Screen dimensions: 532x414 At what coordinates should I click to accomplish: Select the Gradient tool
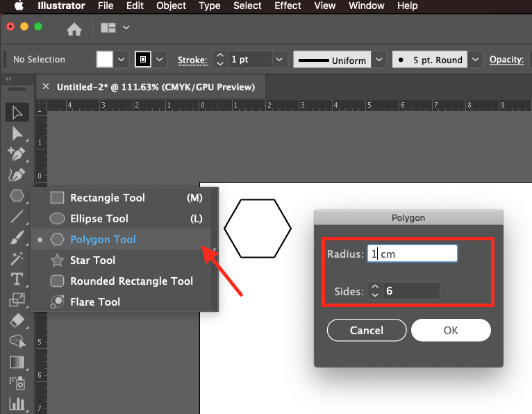tap(17, 362)
